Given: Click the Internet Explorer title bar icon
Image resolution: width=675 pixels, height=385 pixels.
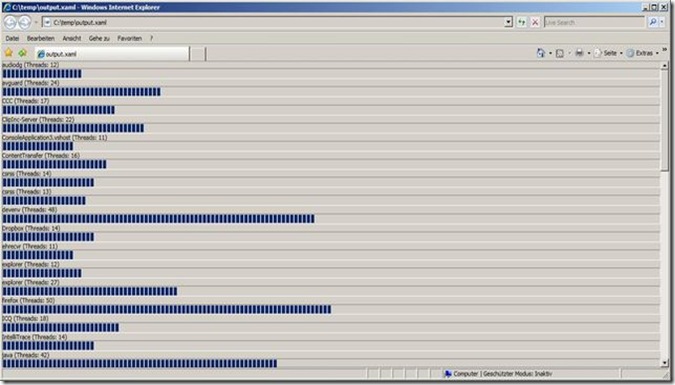Looking at the screenshot, I should pyautogui.click(x=6, y=7).
